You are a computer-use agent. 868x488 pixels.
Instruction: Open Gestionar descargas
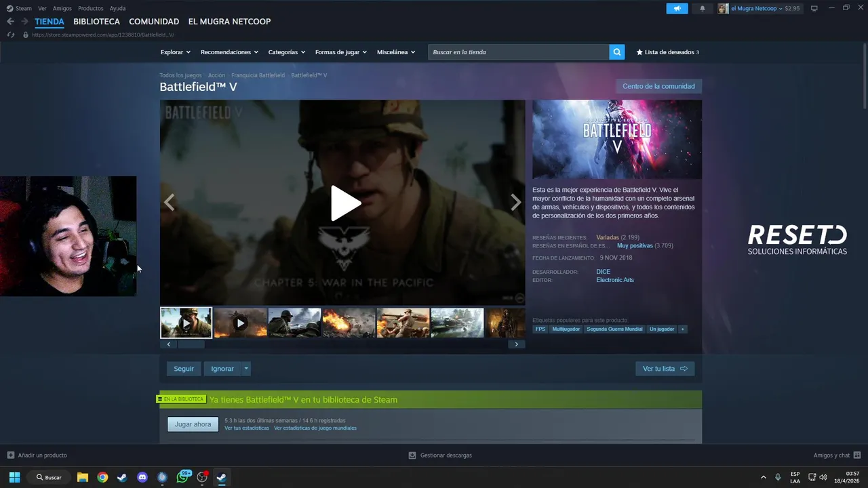tap(441, 455)
